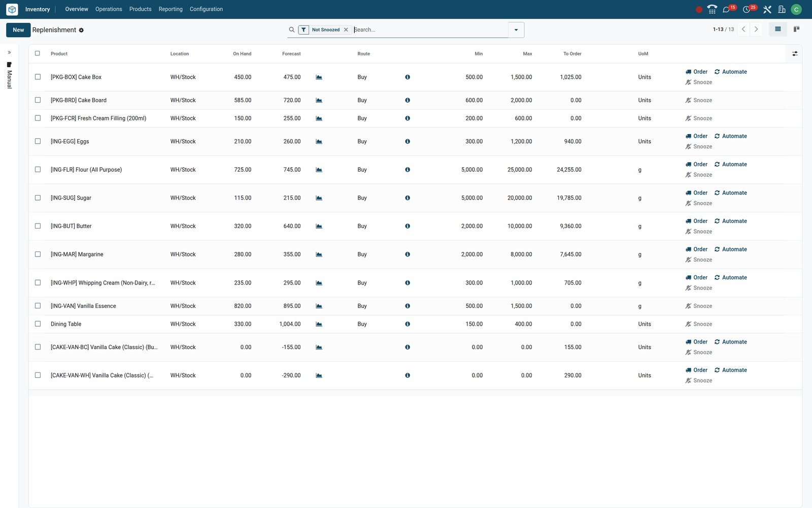The height and width of the screenshot is (508, 812).
Task: Check the Butter row checkbox
Action: click(x=38, y=226)
